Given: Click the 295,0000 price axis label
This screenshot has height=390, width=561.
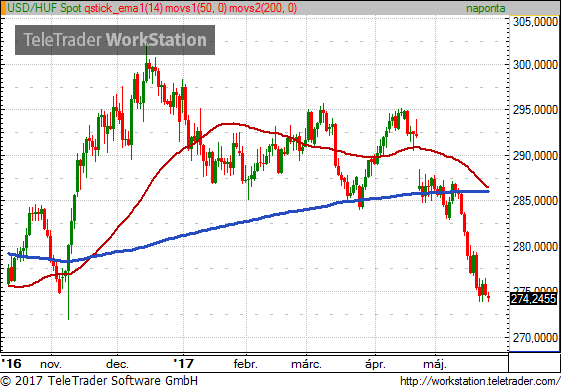Looking at the screenshot, I should click(535, 110).
